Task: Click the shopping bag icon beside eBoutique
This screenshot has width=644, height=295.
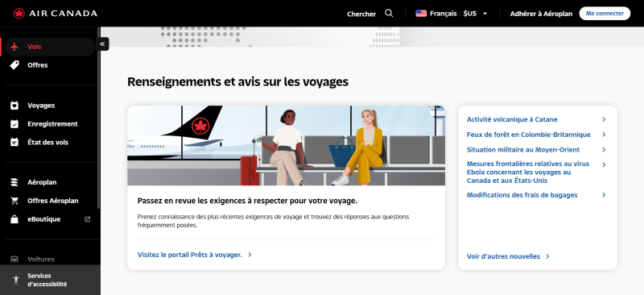Action: tap(14, 219)
